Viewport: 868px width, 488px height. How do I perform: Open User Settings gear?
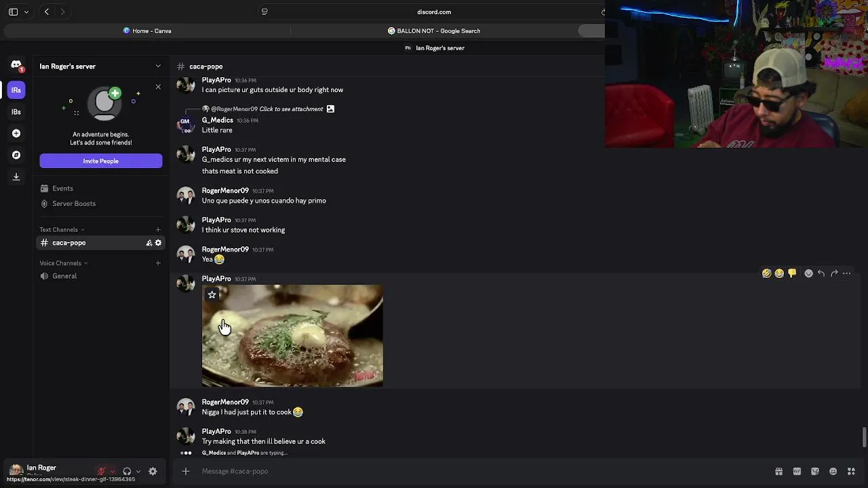[153, 471]
